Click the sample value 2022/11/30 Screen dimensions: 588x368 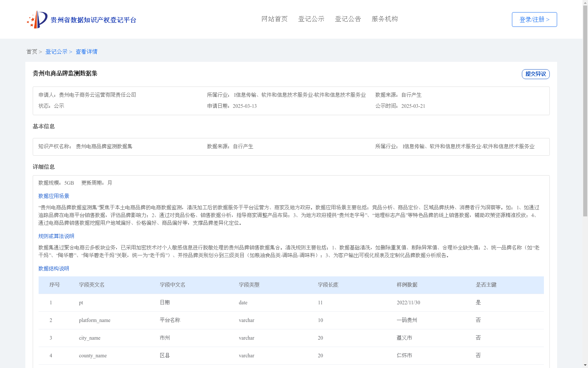[x=409, y=303]
